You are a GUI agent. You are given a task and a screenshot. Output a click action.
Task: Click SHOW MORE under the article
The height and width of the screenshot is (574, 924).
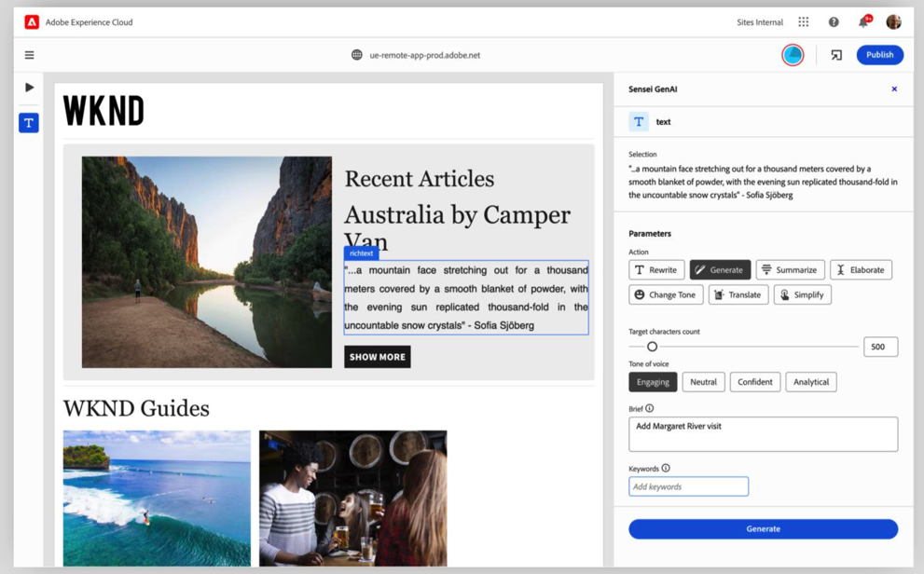pos(377,357)
